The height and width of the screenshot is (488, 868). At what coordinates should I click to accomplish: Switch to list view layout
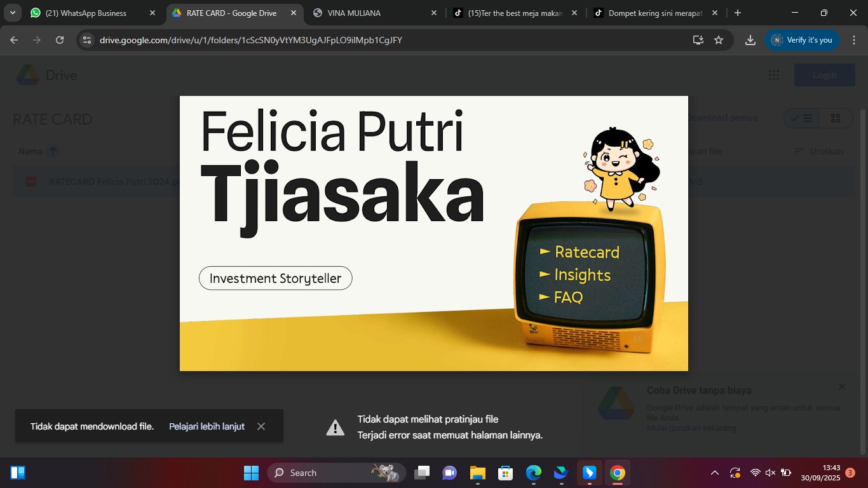tap(801, 118)
